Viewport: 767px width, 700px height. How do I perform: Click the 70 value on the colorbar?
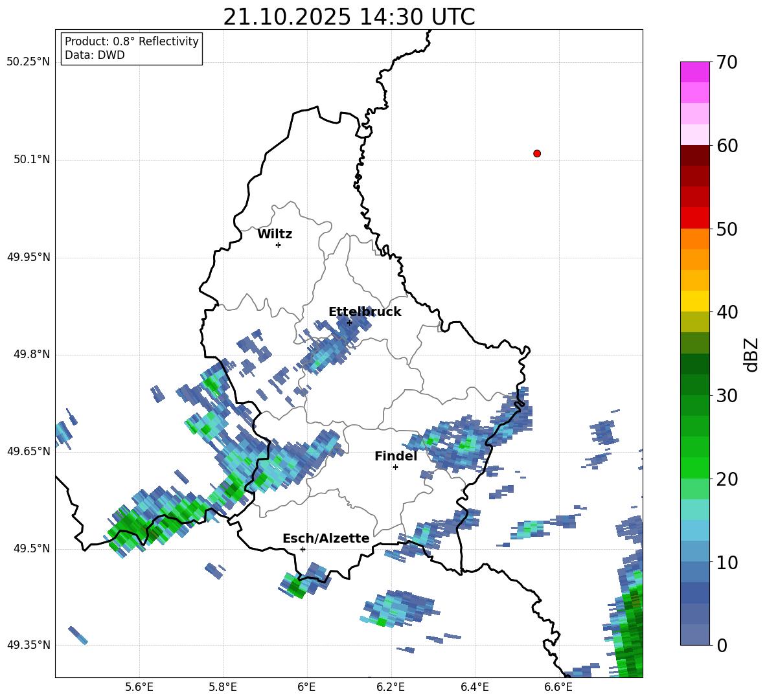click(727, 63)
